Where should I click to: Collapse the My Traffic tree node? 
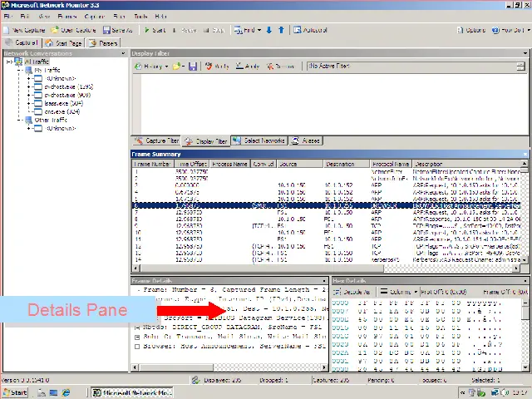click(20, 70)
